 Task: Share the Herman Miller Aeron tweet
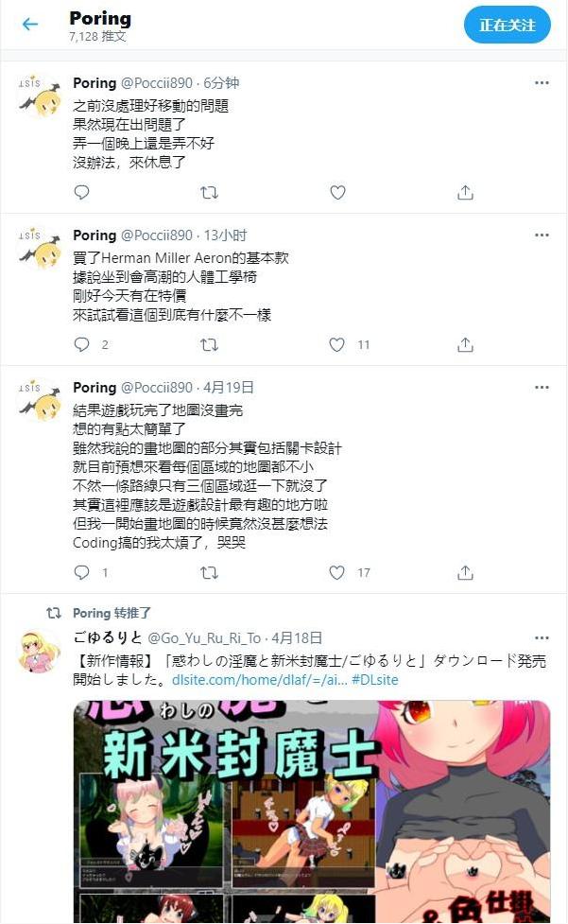pyautogui.click(x=465, y=344)
